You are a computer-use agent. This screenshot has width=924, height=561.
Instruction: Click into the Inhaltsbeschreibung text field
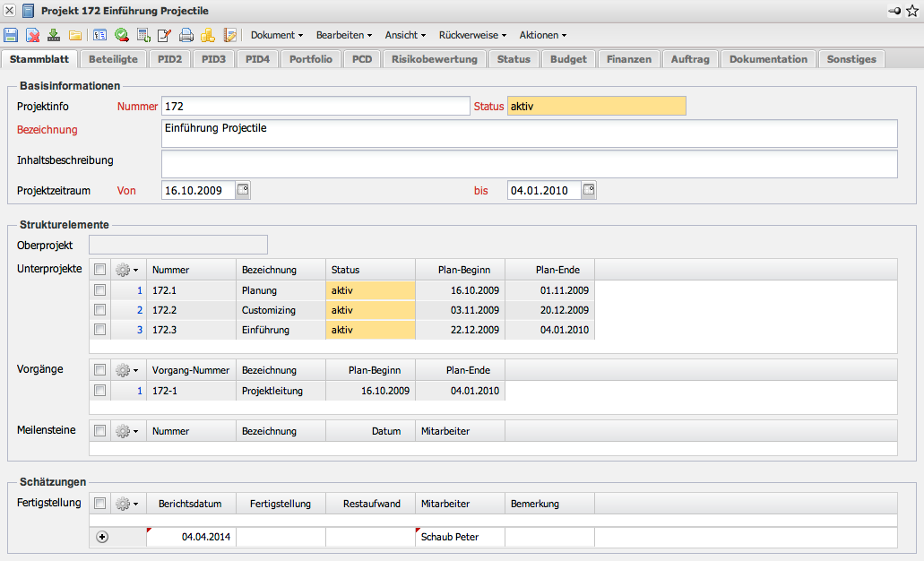point(529,164)
